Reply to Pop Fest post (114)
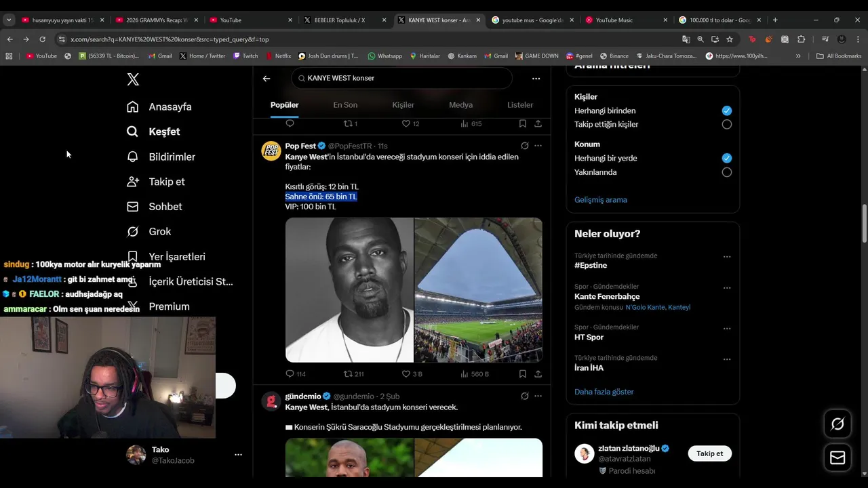Image resolution: width=868 pixels, height=488 pixels. pyautogui.click(x=296, y=373)
